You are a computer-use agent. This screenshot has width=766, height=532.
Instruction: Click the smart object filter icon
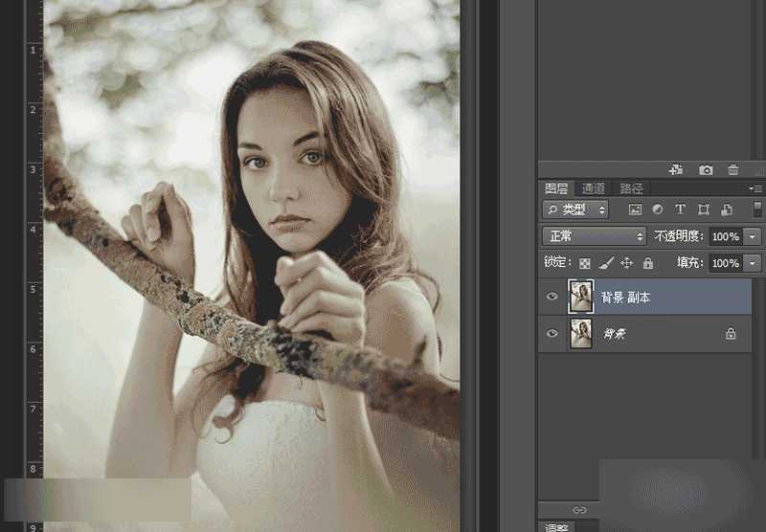coord(727,210)
